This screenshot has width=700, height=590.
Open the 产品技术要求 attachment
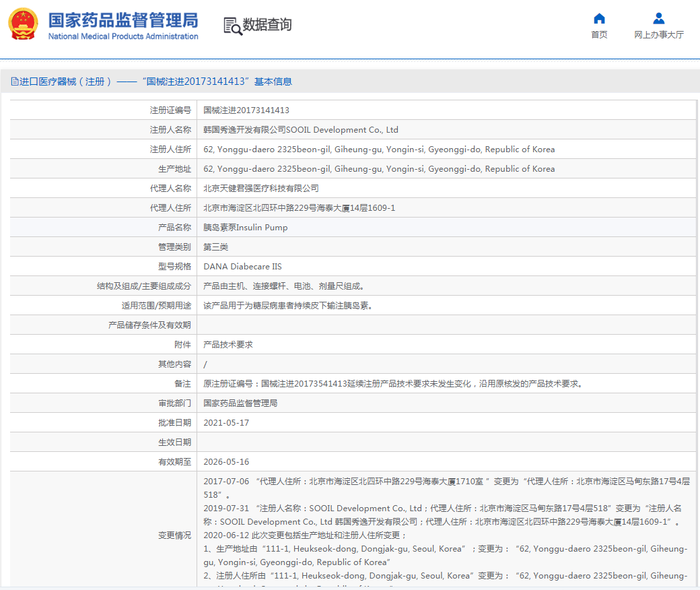(x=228, y=345)
